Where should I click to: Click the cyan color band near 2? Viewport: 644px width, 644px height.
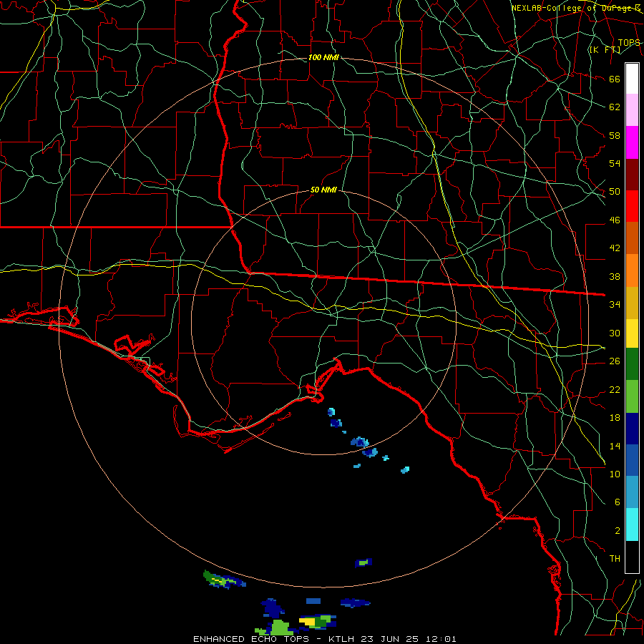(632, 525)
